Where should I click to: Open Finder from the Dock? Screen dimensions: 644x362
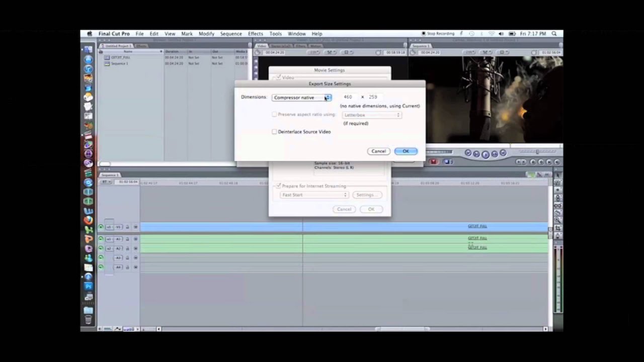click(x=89, y=49)
